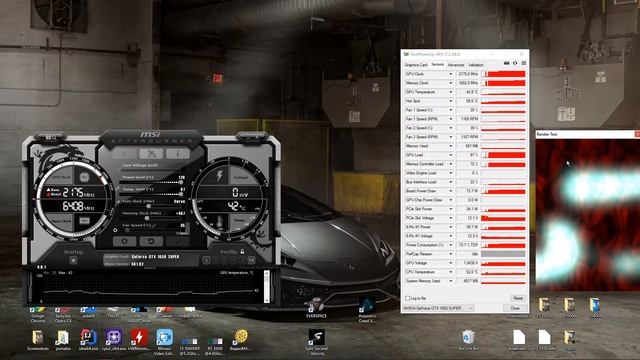Click the Afterburner reset button

click(151, 241)
